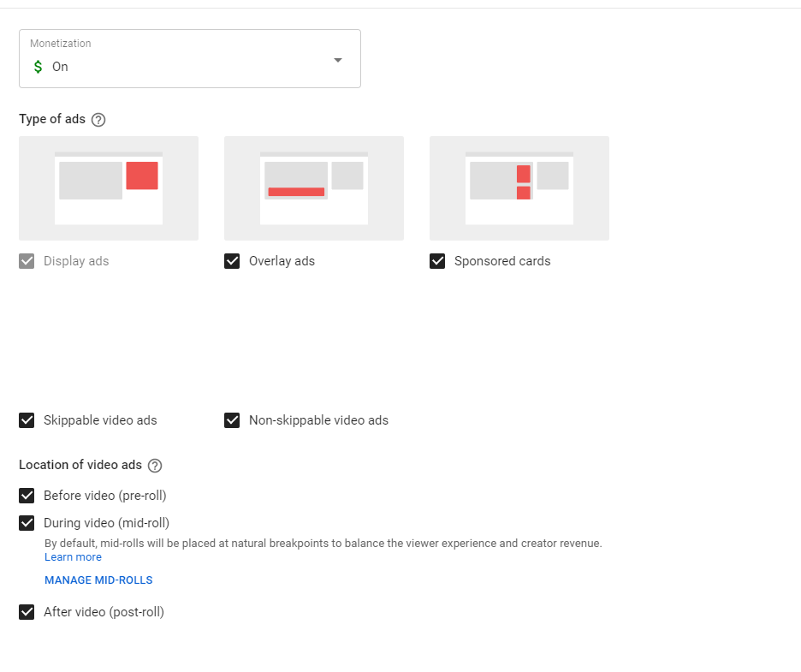Click MANAGE MID-ROLLS button
The image size is (801, 672).
[x=98, y=580]
